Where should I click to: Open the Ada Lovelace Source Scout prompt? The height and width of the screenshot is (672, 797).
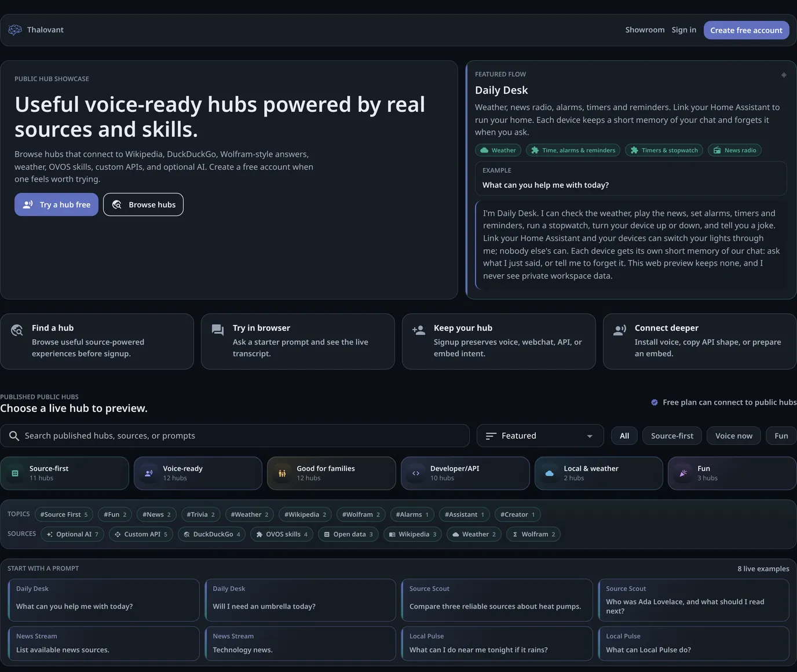(693, 600)
